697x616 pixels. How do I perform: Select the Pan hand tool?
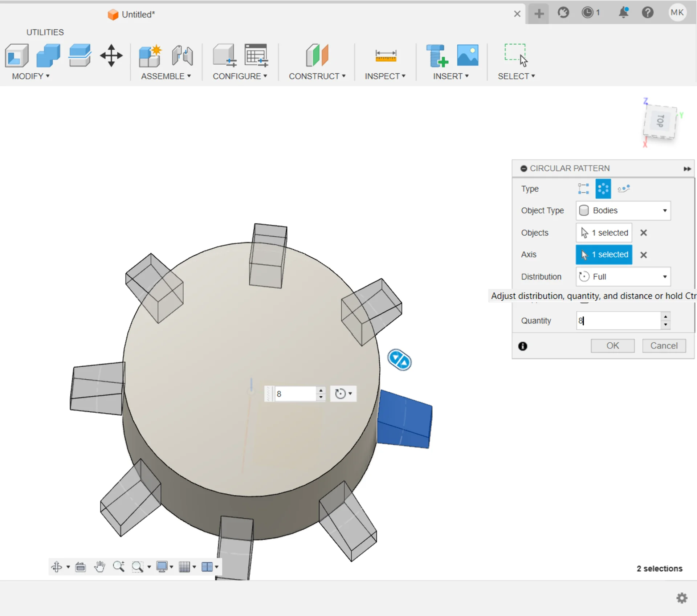click(99, 567)
